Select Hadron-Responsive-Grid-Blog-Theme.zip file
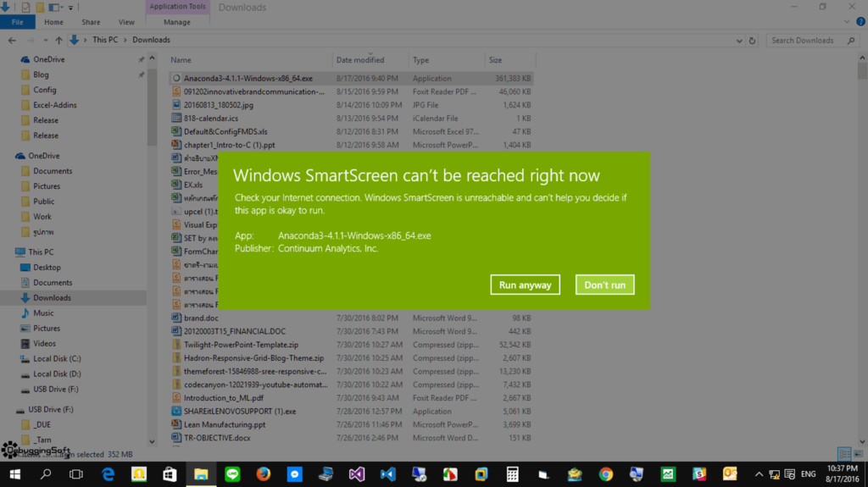This screenshot has height=487, width=868. pyautogui.click(x=253, y=358)
